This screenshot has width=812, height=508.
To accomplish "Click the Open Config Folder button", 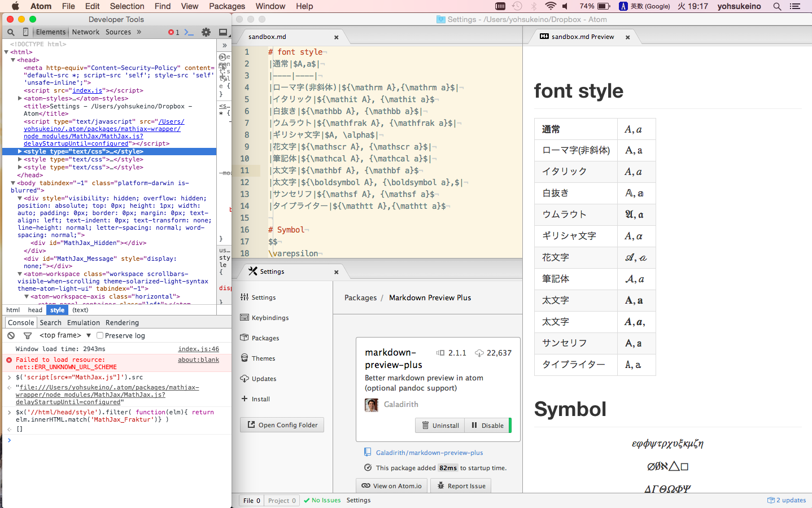I will tap(282, 425).
